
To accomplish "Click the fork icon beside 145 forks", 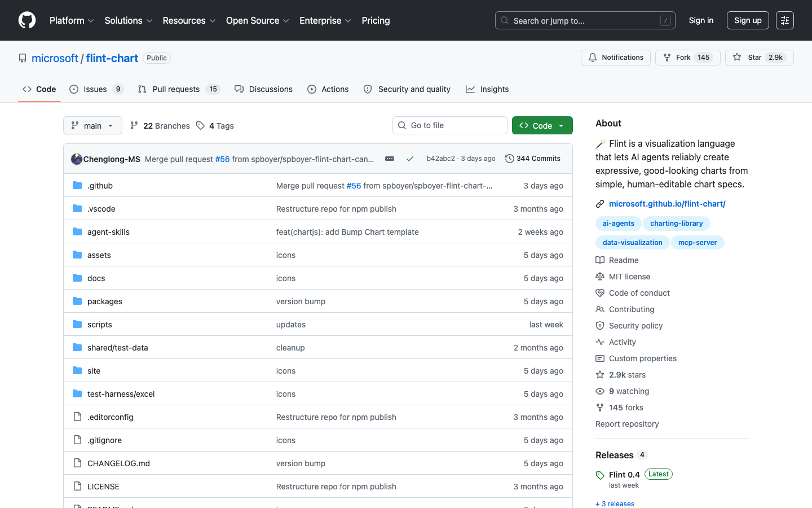I will click(600, 408).
